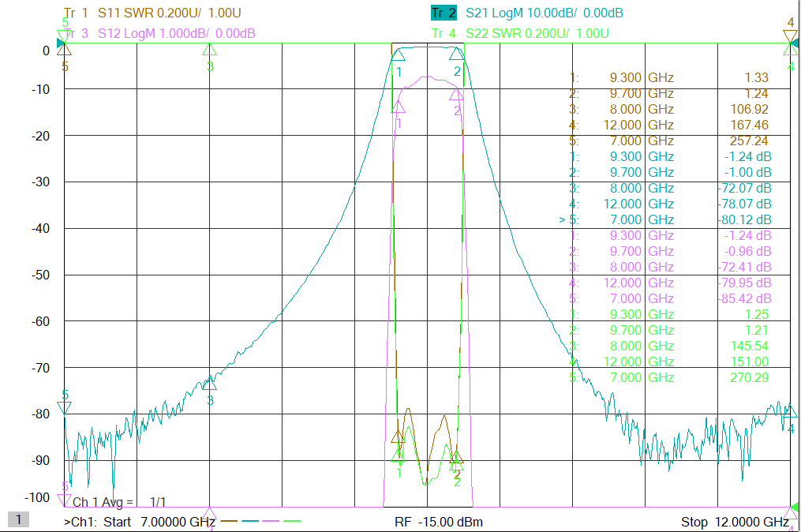The width and height of the screenshot is (801, 532).
Task: Select the Tr 1 S11 SWR trace label
Action: (x=152, y=13)
